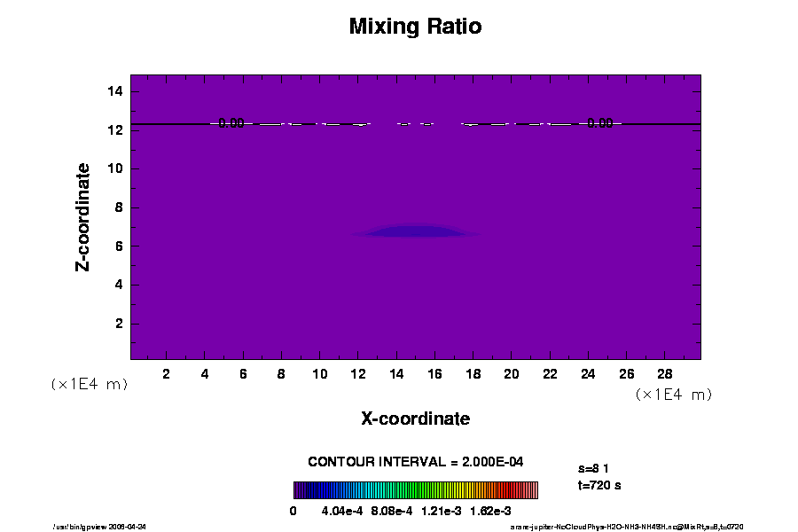Click the arare-jupiter NoCloudPhys file name footer

tap(627, 527)
